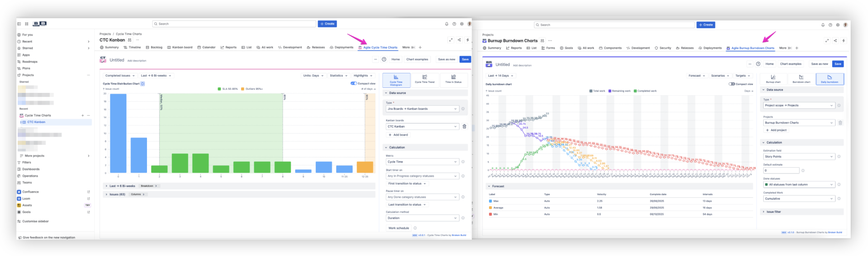868x256 pixels.
Task: Open the user avatar in the CTC Kanban window
Action: coord(469,24)
